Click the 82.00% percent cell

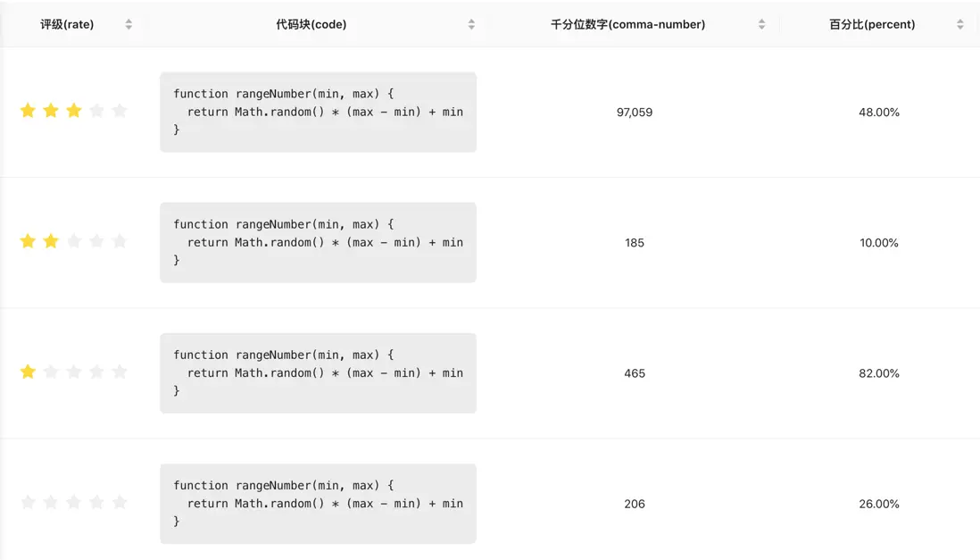pos(879,373)
